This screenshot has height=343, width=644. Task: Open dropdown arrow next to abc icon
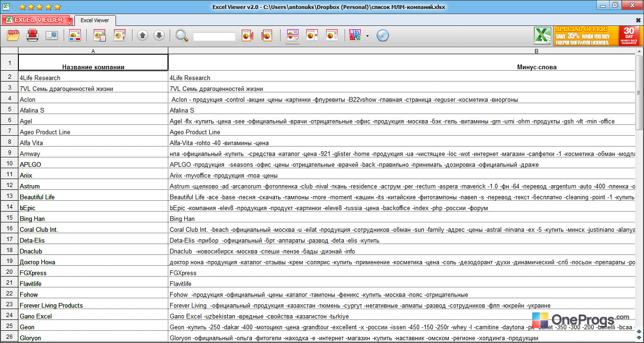367,36
